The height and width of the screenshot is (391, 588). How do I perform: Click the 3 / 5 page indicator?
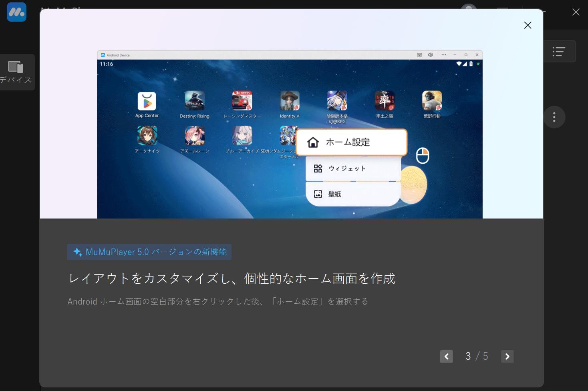click(477, 356)
